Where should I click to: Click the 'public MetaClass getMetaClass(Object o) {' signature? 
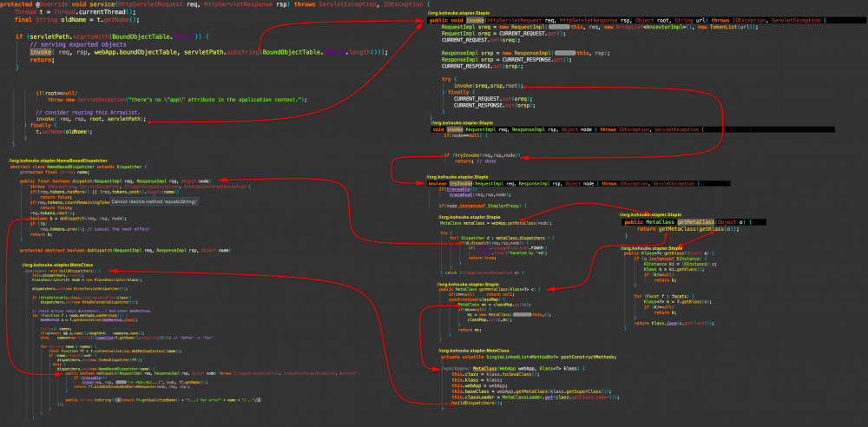tap(687, 221)
